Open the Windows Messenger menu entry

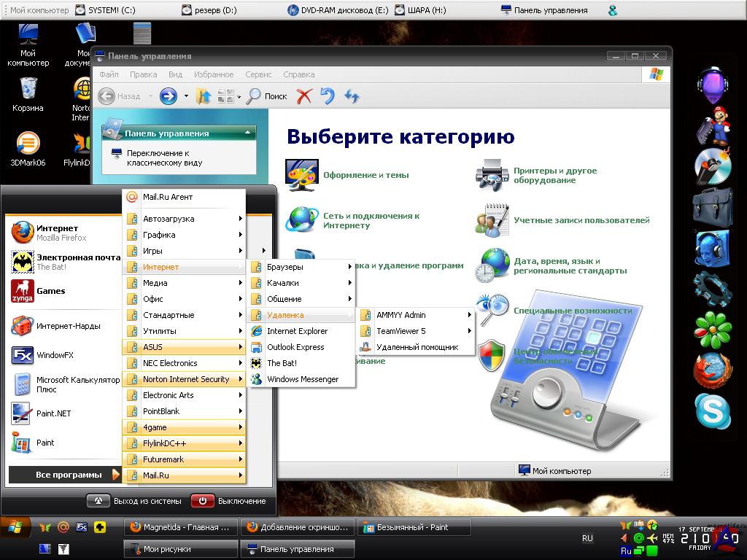pos(302,379)
